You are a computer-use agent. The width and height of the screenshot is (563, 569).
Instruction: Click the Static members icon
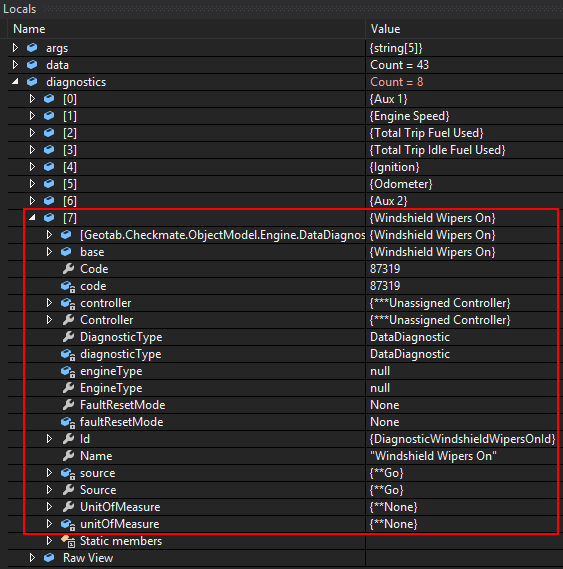click(68, 541)
